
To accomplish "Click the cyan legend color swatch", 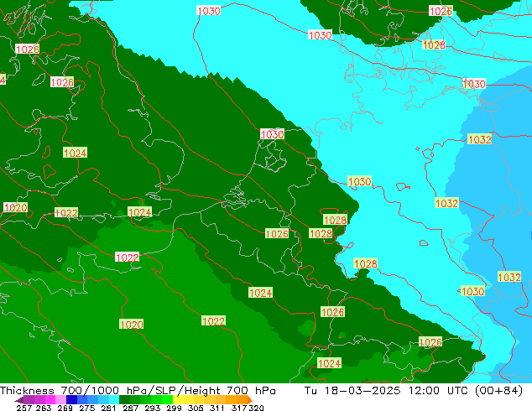I will point(114,399).
